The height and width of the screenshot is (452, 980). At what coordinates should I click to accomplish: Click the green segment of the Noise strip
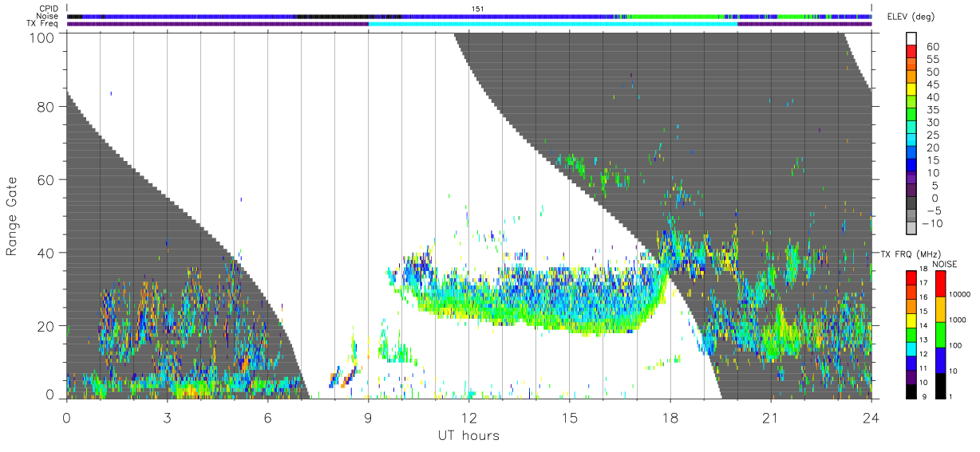[x=678, y=16]
